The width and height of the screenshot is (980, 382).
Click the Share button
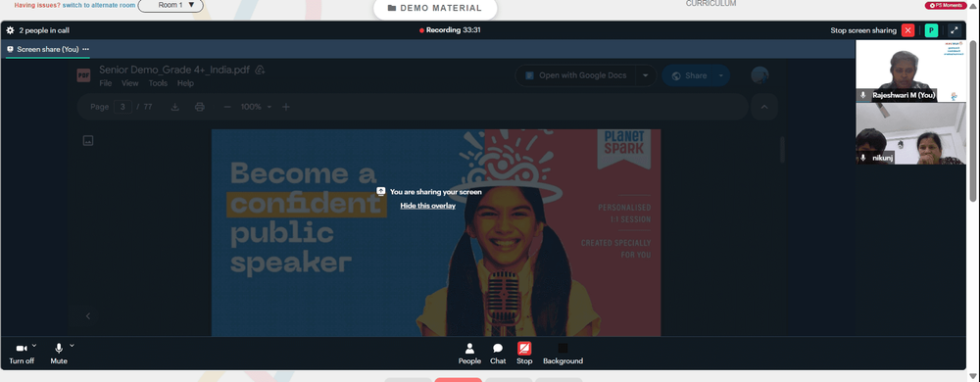click(689, 75)
